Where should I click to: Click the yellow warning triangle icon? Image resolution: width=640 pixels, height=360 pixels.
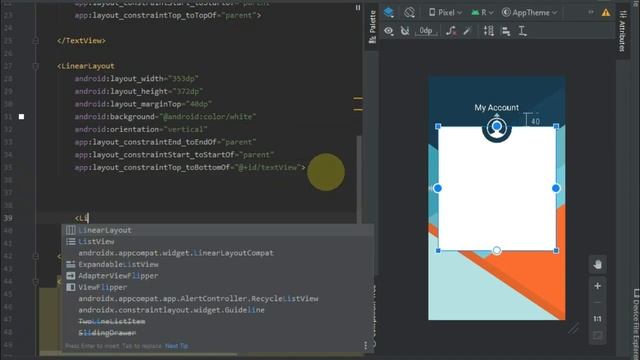click(x=606, y=13)
